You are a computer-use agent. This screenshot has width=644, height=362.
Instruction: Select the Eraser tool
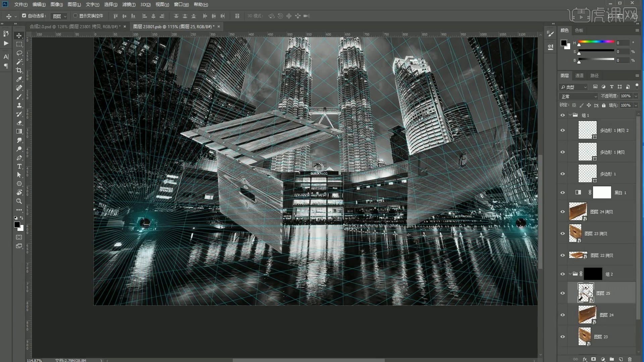(x=19, y=123)
